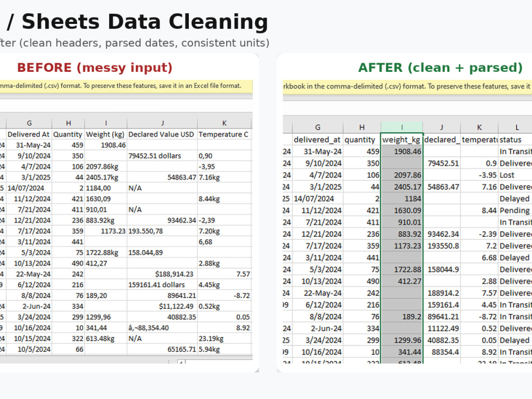Click the 'Delivered At' header cell
This screenshot has height=399, width=532.
29,135
